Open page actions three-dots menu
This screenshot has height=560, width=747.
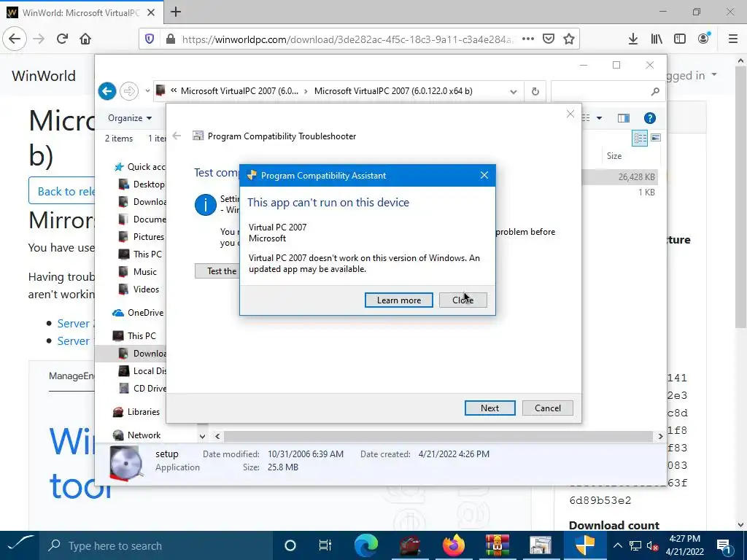coord(528,39)
